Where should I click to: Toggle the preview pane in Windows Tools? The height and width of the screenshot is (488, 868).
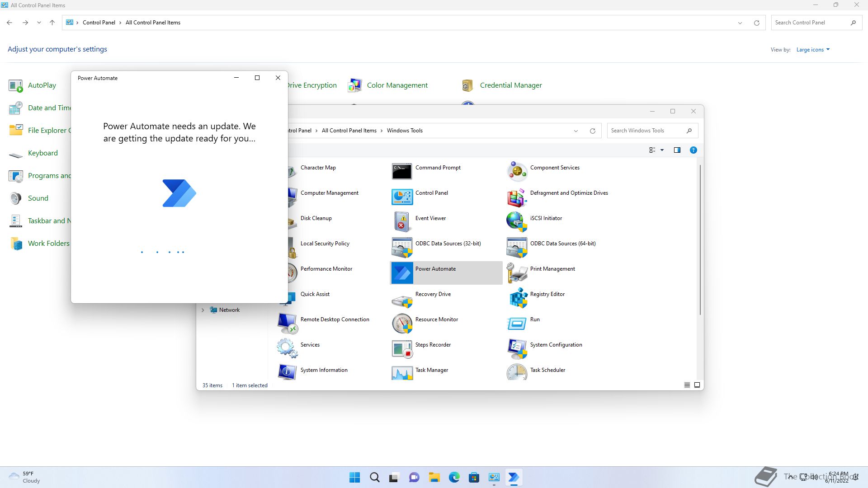(x=677, y=150)
